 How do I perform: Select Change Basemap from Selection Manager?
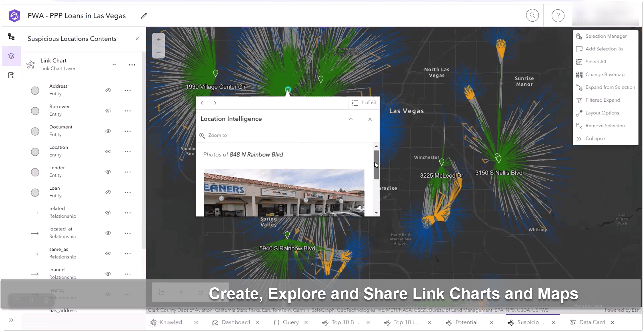coord(603,74)
